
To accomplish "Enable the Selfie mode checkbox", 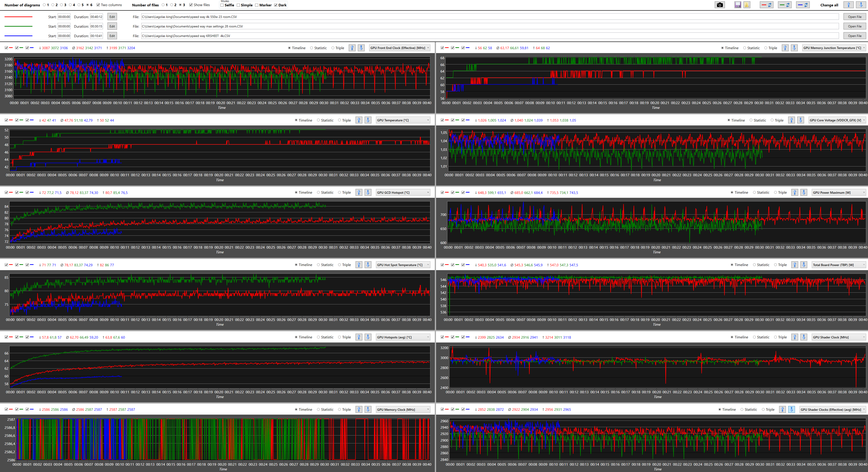I will [x=222, y=5].
